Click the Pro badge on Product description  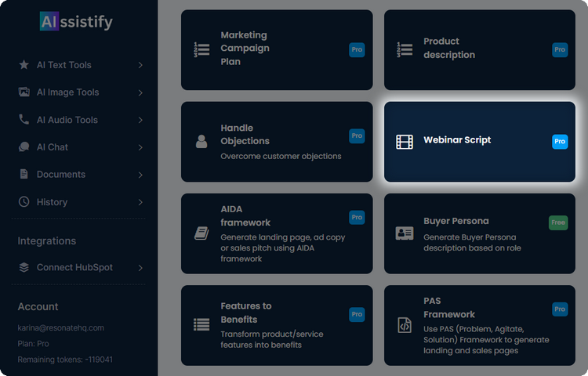[x=560, y=49]
